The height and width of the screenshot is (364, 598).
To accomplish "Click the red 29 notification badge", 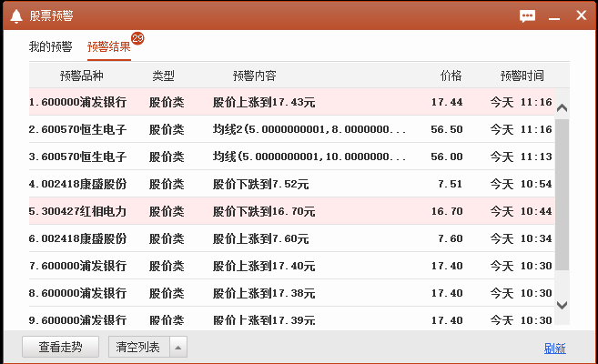I will point(137,38).
